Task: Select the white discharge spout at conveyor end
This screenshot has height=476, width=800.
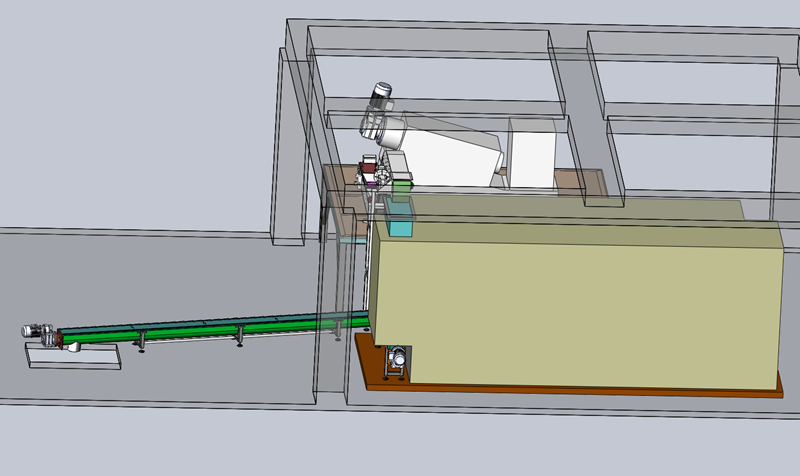Action: coord(73,346)
